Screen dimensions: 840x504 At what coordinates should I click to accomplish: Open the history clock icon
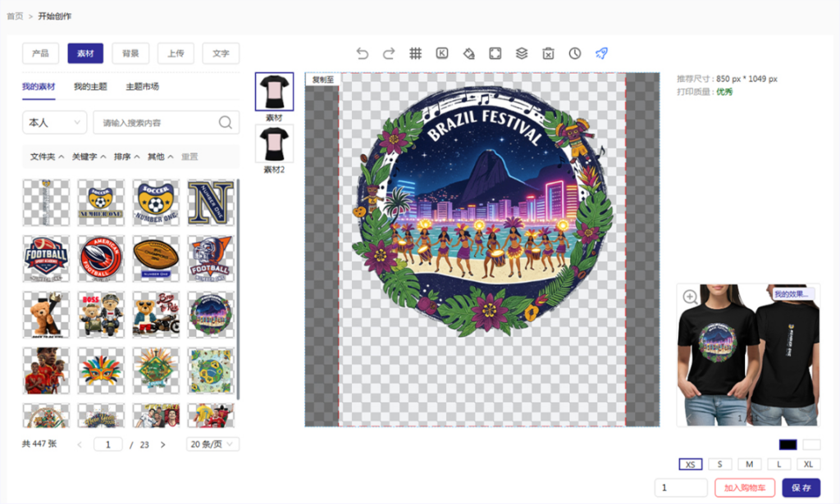575,53
